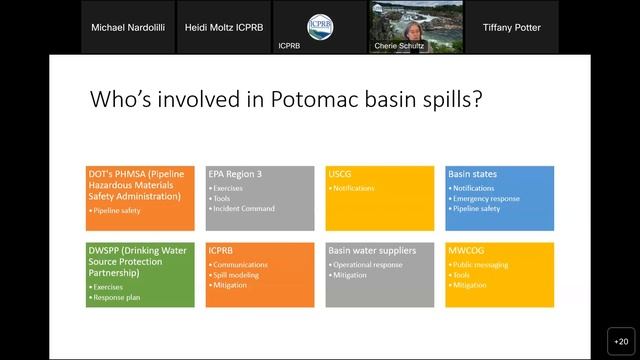Click the ICPRB logo participant tile
The width and height of the screenshot is (640, 360).
(x=320, y=27)
